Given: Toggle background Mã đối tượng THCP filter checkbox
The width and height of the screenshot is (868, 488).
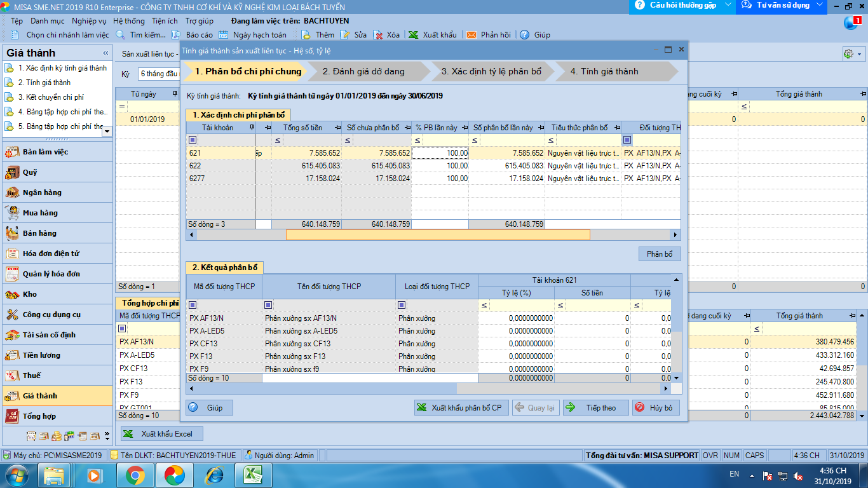Looking at the screenshot, I should click(x=123, y=329).
